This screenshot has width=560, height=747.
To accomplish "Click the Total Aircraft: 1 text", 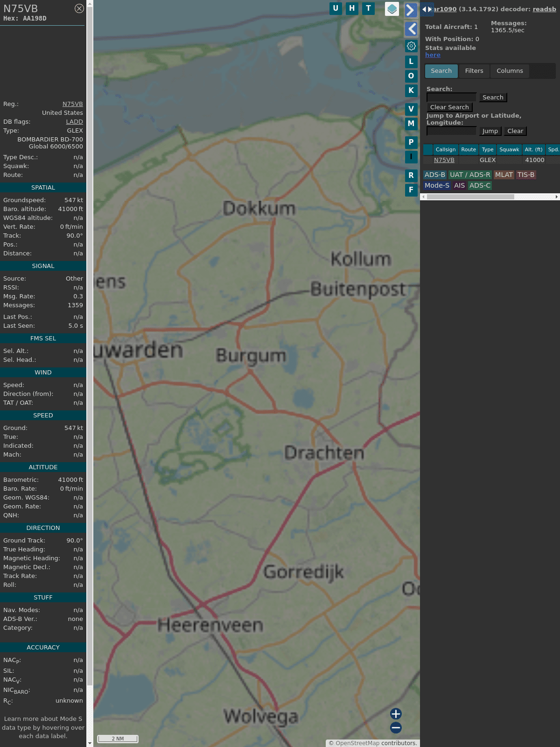I will [451, 27].
